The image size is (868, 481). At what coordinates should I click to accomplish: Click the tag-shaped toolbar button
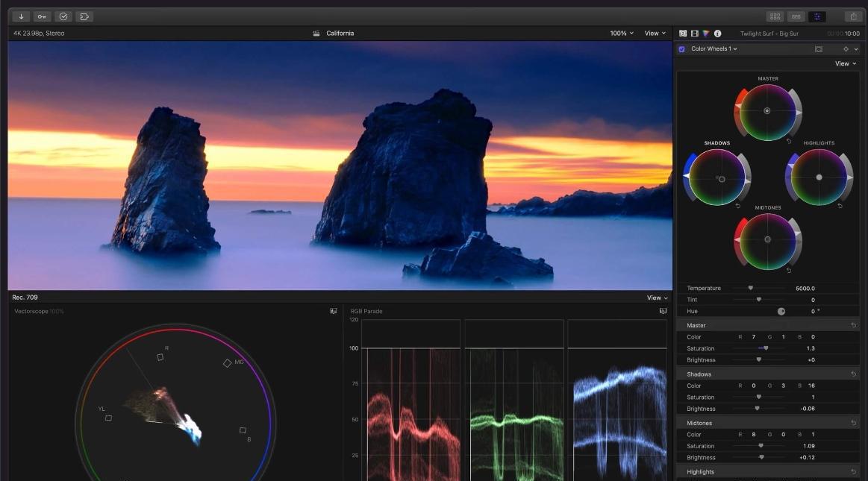pyautogui.click(x=84, y=16)
